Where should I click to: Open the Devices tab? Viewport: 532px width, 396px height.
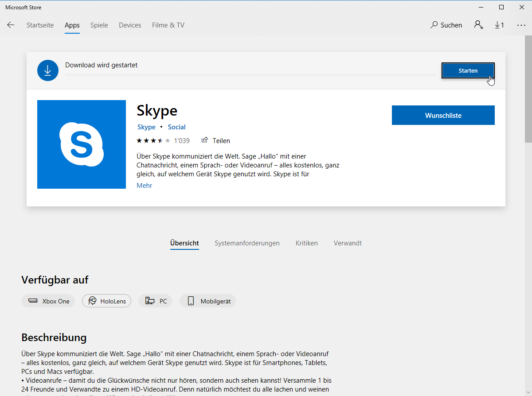click(130, 25)
